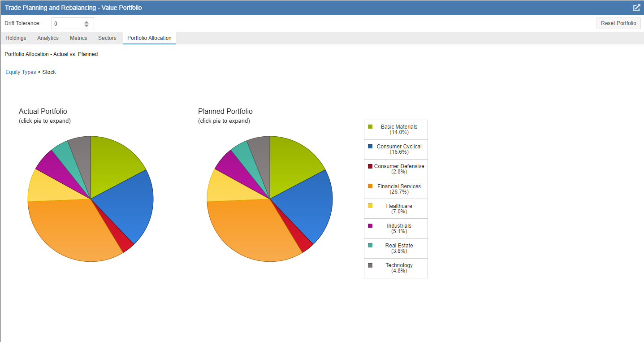
Task: Click the Consumer Cyclical blue legend swatch
Action: [370, 147]
